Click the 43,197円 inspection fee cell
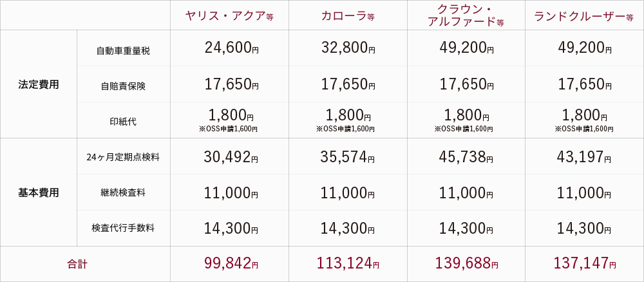 [x=585, y=156]
